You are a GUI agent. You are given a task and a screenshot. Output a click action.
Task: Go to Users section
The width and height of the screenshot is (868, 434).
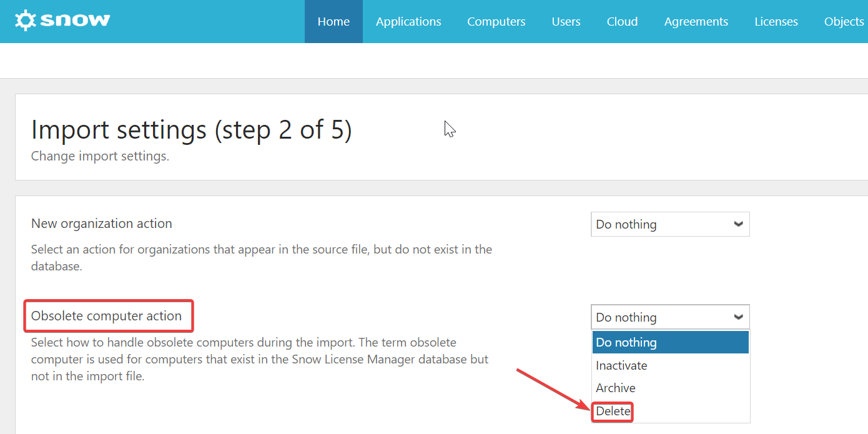[566, 21]
